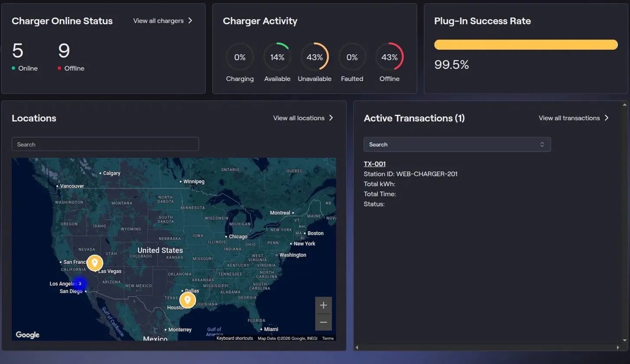Click the Houston location pin marker

(187, 300)
